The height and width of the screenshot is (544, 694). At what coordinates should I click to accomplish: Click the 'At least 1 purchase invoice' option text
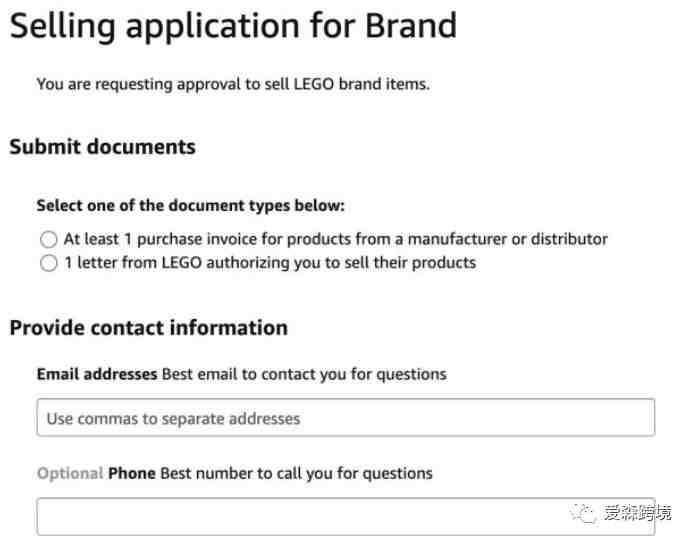click(335, 239)
